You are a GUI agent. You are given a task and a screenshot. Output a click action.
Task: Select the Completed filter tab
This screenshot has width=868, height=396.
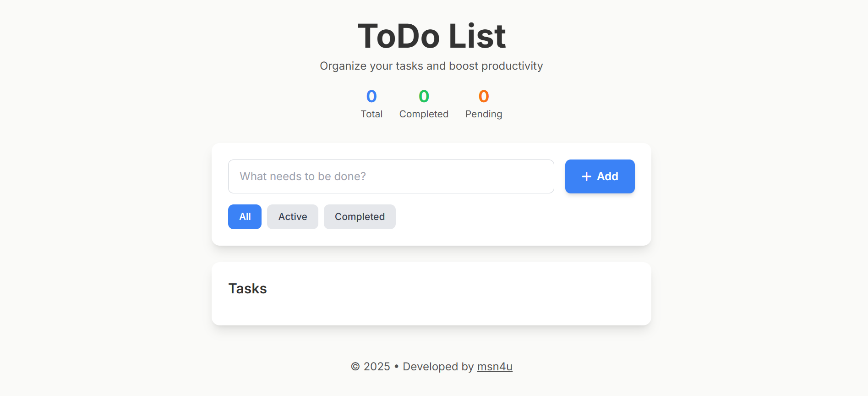point(360,216)
